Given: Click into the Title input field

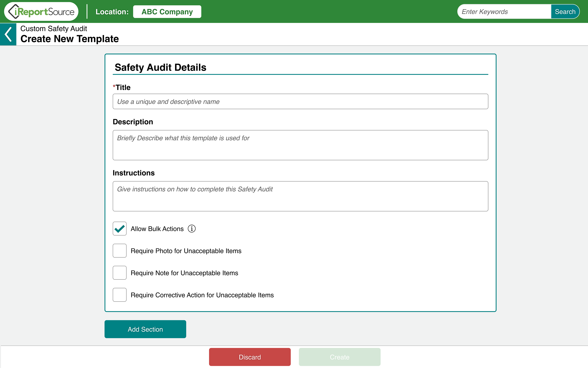Looking at the screenshot, I should click(300, 102).
